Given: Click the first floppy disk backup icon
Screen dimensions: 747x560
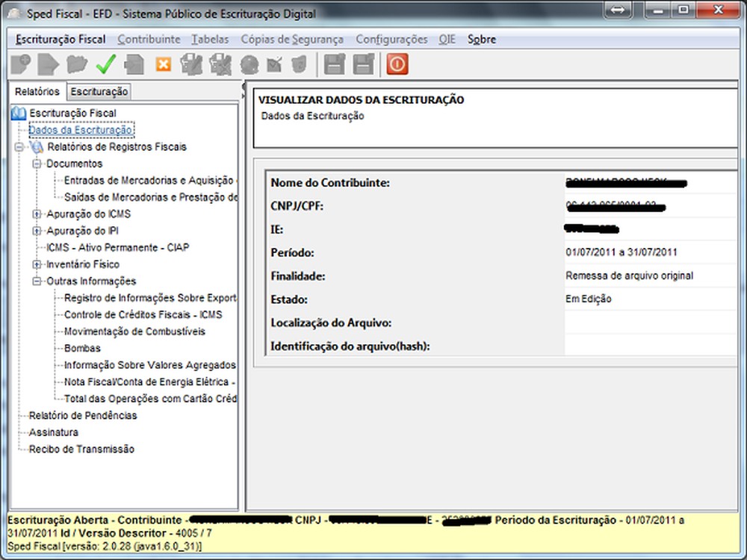Looking at the screenshot, I should click(x=334, y=65).
